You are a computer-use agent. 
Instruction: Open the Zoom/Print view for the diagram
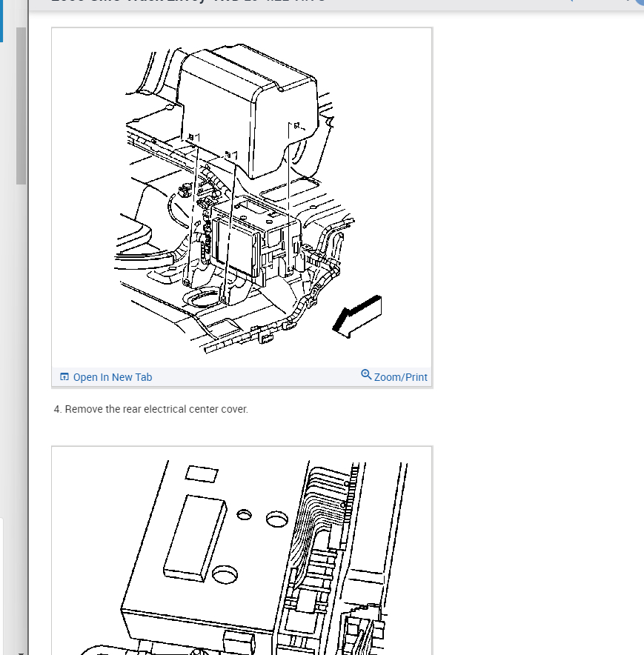[x=394, y=376]
